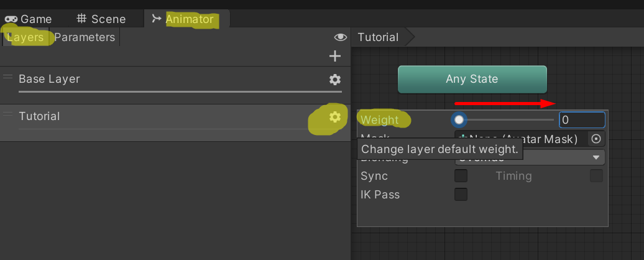Add a new animator layer with plus icon

[x=335, y=57]
